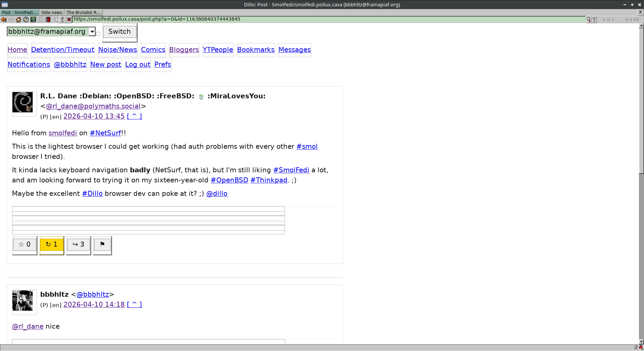Go back with the orange Back arrow
644x351 pixels.
pyautogui.click(x=4, y=19)
